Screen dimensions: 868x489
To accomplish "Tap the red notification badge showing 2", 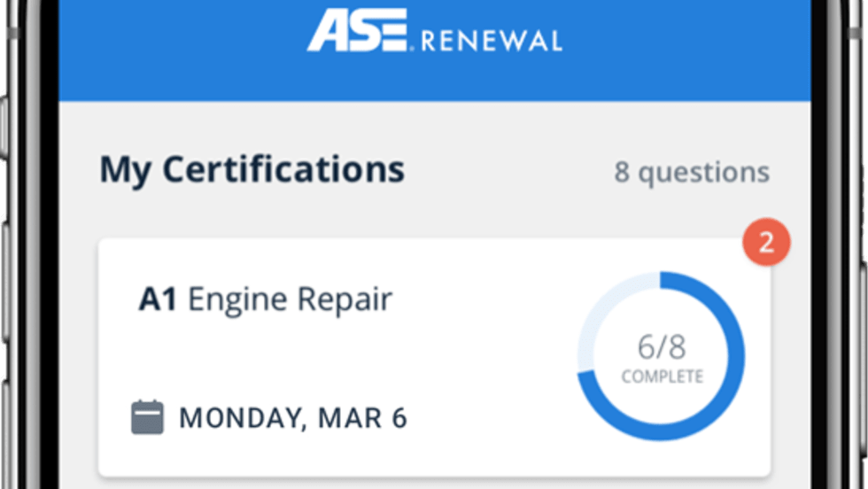I will pos(766,244).
